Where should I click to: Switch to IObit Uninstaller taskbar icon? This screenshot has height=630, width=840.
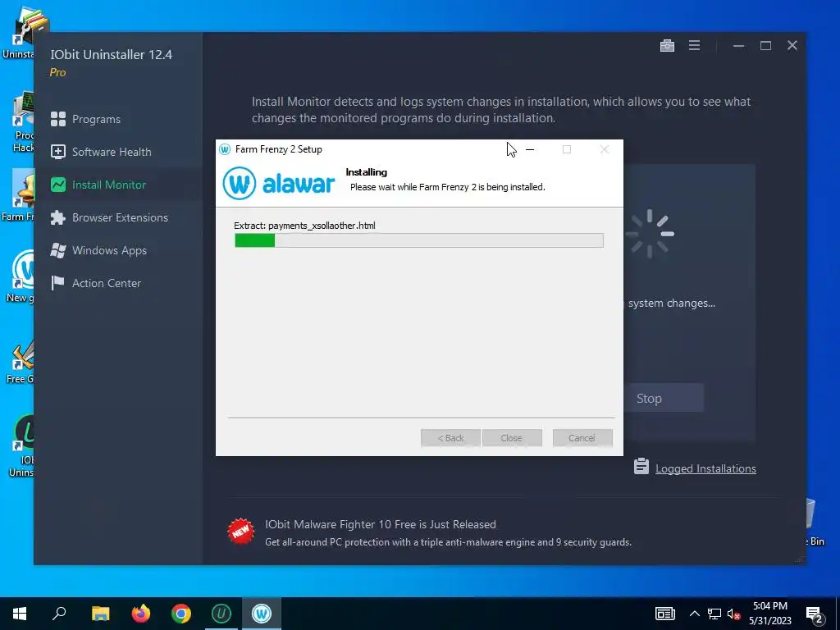coord(221,614)
